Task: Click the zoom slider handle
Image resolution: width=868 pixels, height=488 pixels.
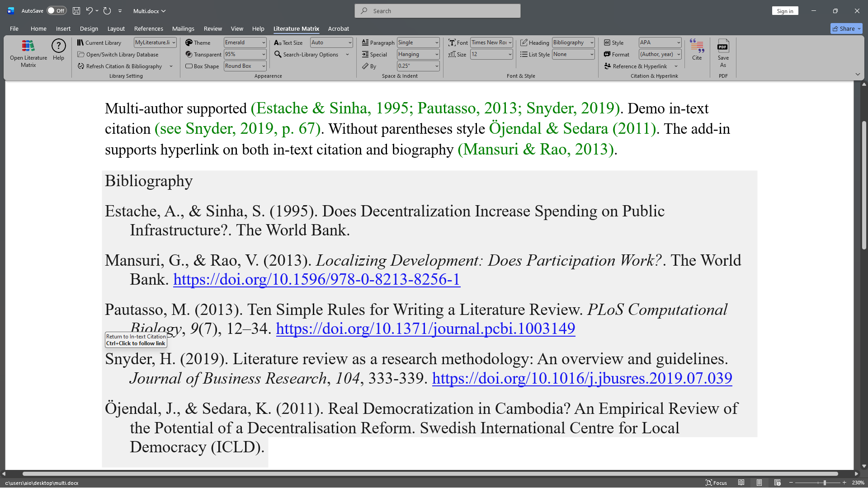Action: click(825, 483)
